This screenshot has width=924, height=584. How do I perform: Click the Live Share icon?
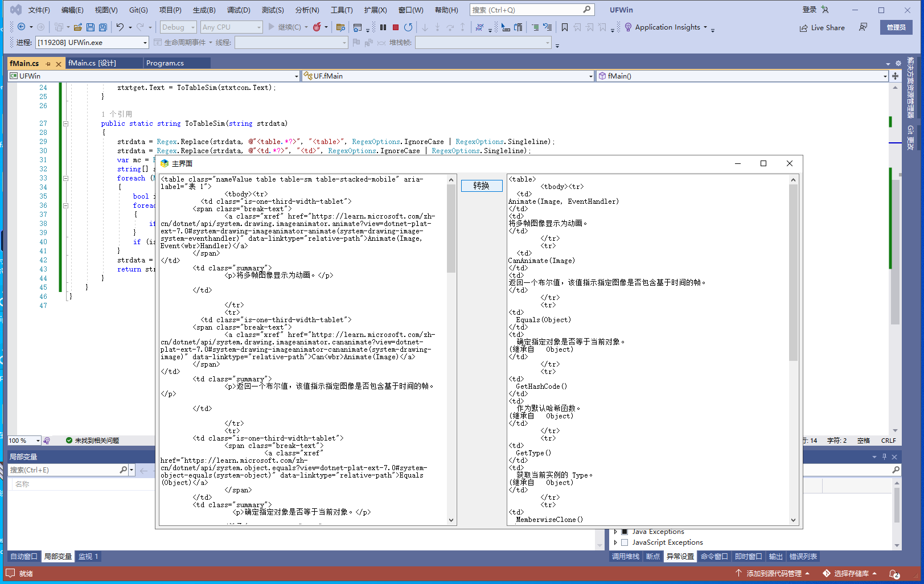point(803,28)
